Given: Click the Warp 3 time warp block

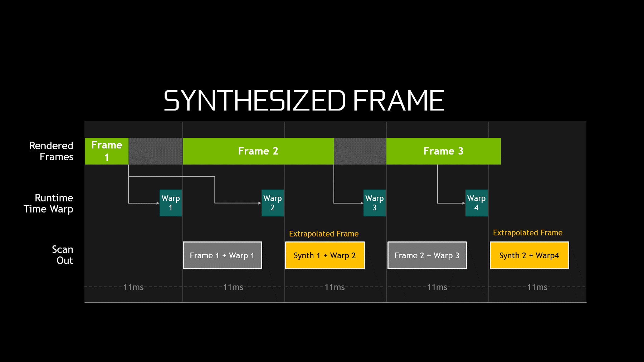Looking at the screenshot, I should [374, 203].
